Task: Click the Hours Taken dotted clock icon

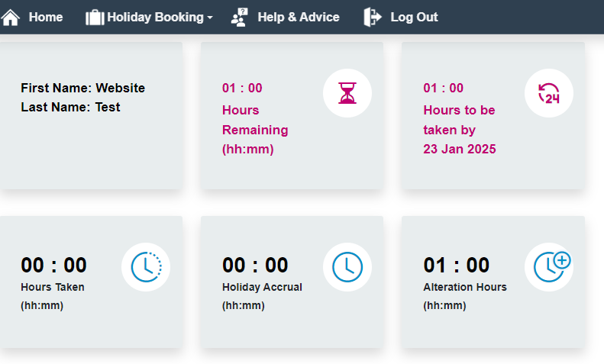Action: (146, 267)
